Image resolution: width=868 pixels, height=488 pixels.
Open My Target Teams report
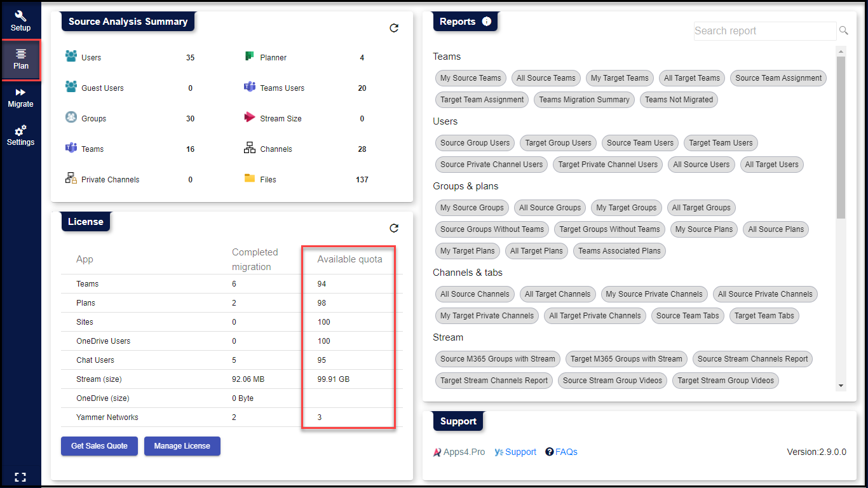pos(620,78)
